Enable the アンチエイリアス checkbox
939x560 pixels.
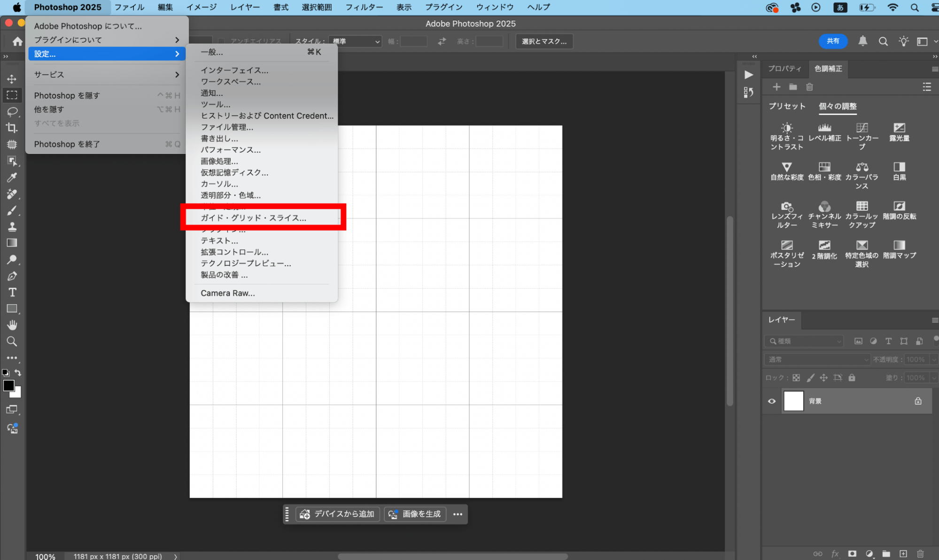pos(220,41)
